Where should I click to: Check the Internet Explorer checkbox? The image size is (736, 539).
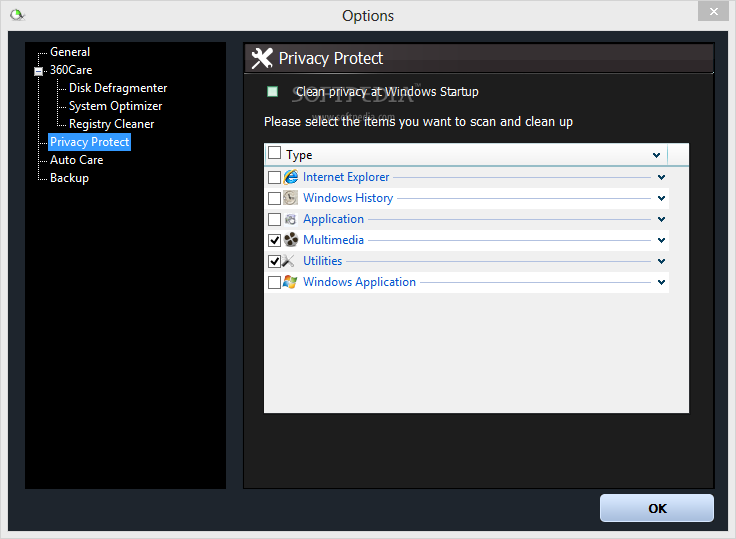[x=274, y=177]
